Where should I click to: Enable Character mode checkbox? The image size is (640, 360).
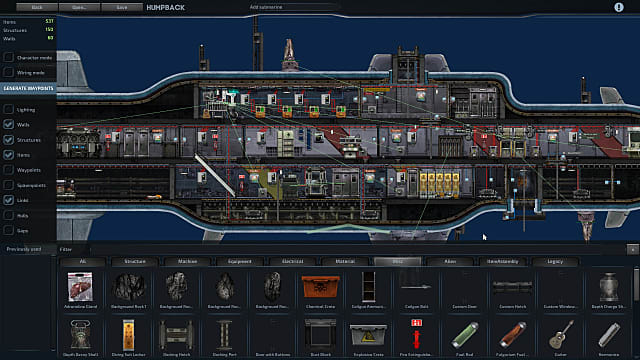point(8,58)
